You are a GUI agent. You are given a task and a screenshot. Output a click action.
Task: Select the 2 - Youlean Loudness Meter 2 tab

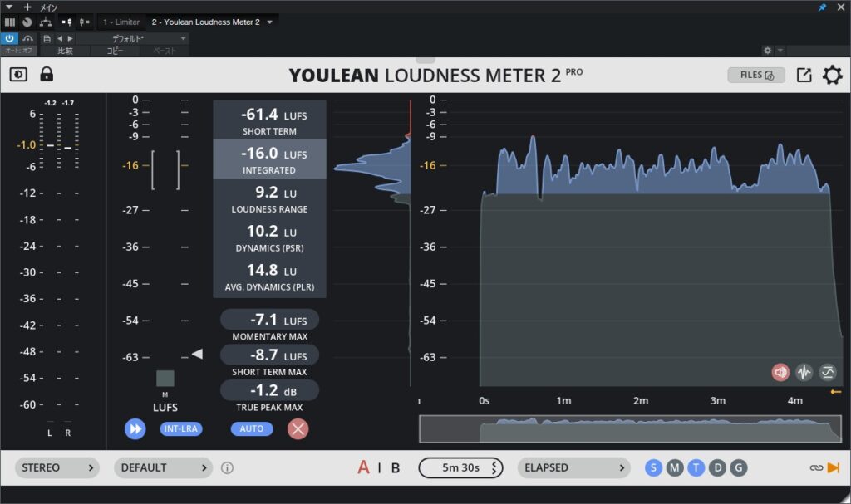click(206, 22)
